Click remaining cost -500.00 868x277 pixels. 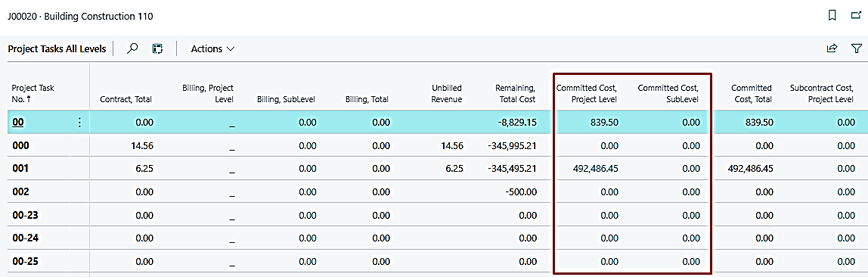click(x=522, y=191)
